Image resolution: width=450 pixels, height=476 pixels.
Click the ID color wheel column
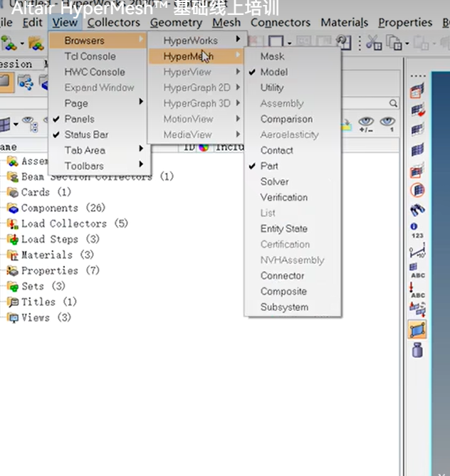(x=204, y=147)
